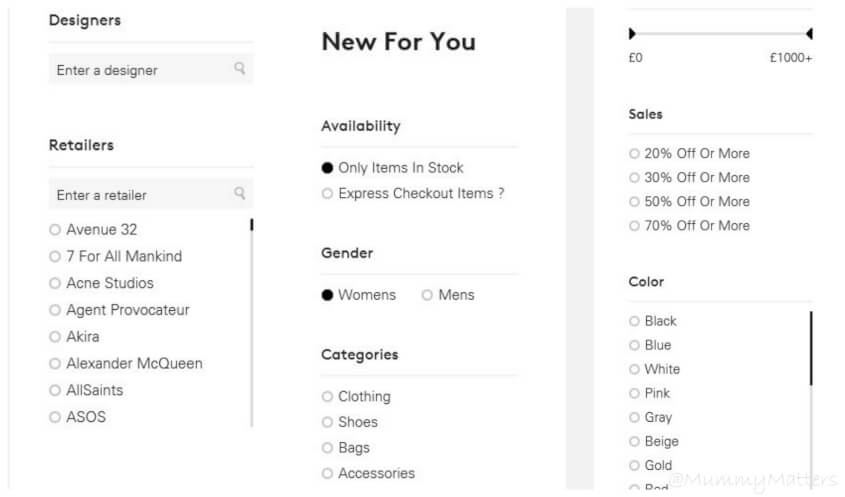Screen dimensions: 845x497
Task: Click the Color list scrollbar
Action: (x=811, y=348)
